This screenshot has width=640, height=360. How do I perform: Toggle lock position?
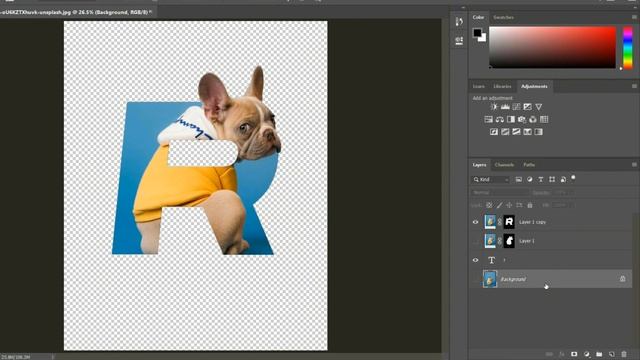point(509,205)
